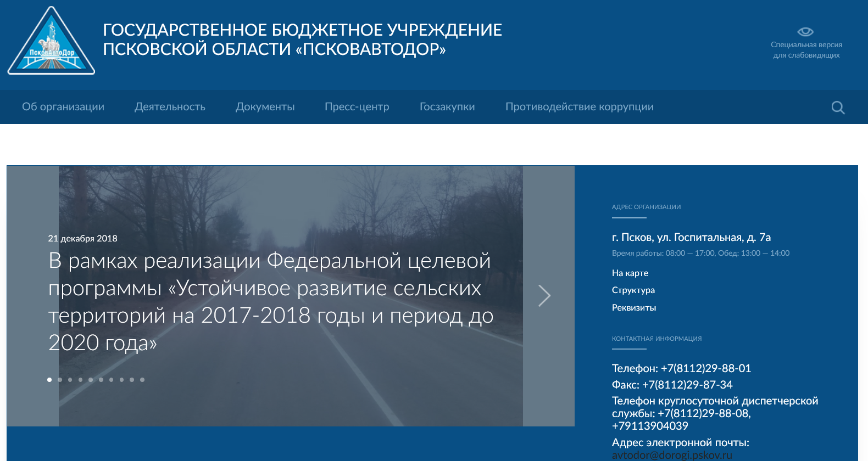
Task: Select the first carousel dot
Action: click(x=49, y=380)
